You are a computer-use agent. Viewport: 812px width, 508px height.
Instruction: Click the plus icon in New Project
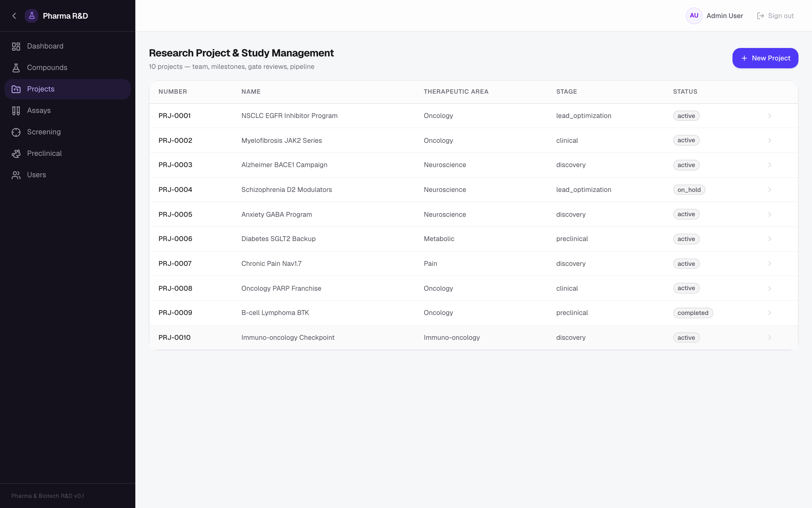[x=744, y=58]
